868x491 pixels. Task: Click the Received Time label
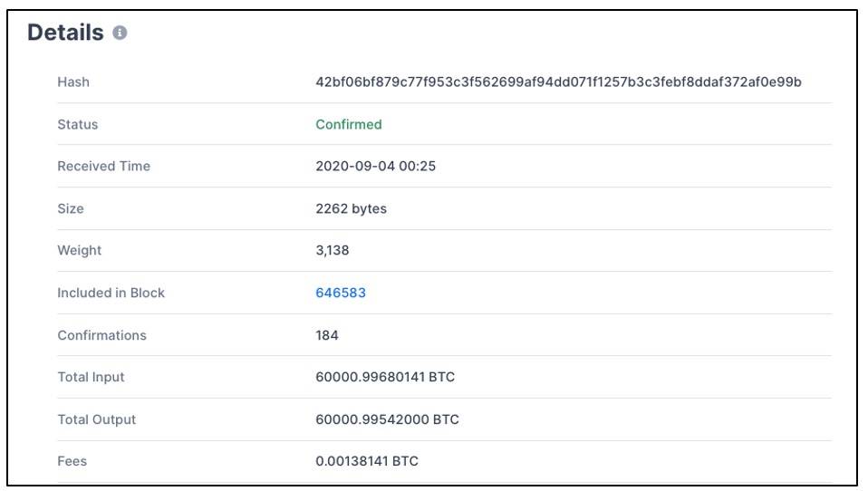click(103, 167)
